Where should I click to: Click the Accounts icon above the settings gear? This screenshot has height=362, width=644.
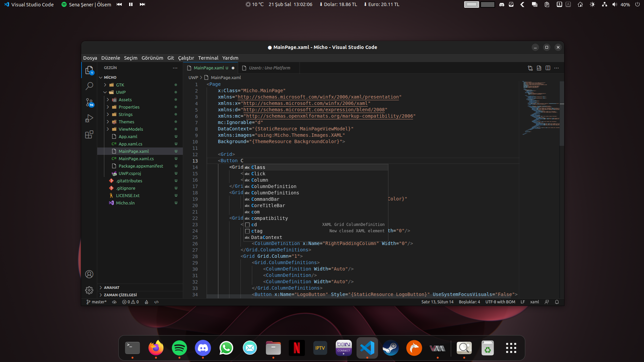[x=89, y=274]
